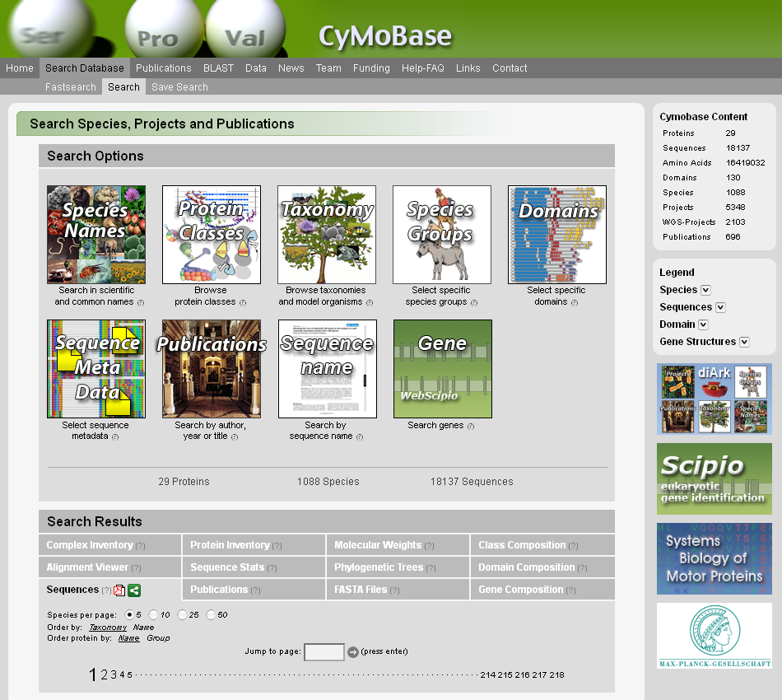The height and width of the screenshot is (700, 782).
Task: Click the go arrow next to Jump to page
Action: 353,652
